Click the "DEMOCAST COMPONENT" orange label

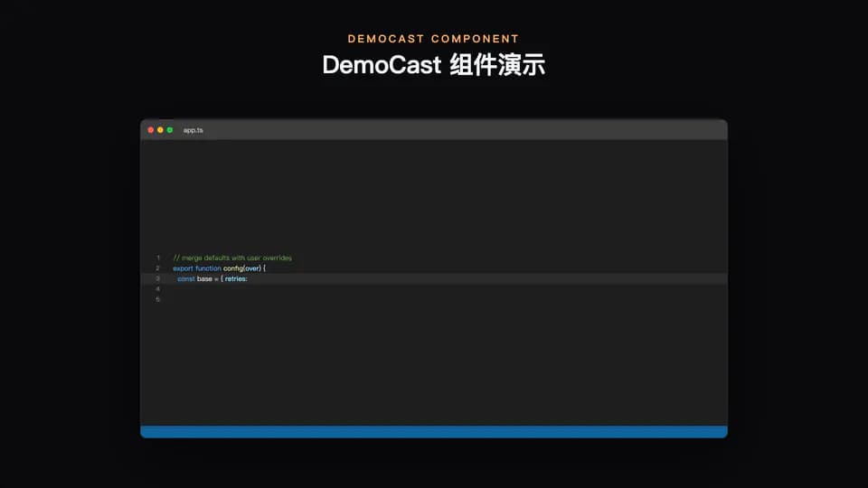coord(433,39)
